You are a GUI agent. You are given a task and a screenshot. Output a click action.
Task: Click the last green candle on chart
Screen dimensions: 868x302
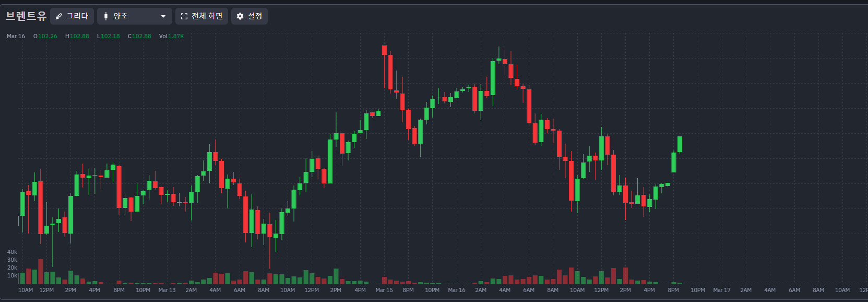680,144
